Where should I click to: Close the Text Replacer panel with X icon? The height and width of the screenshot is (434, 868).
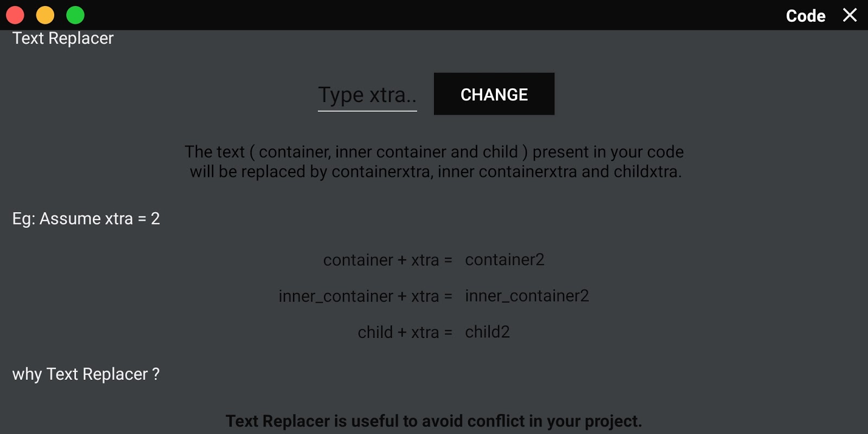850,15
